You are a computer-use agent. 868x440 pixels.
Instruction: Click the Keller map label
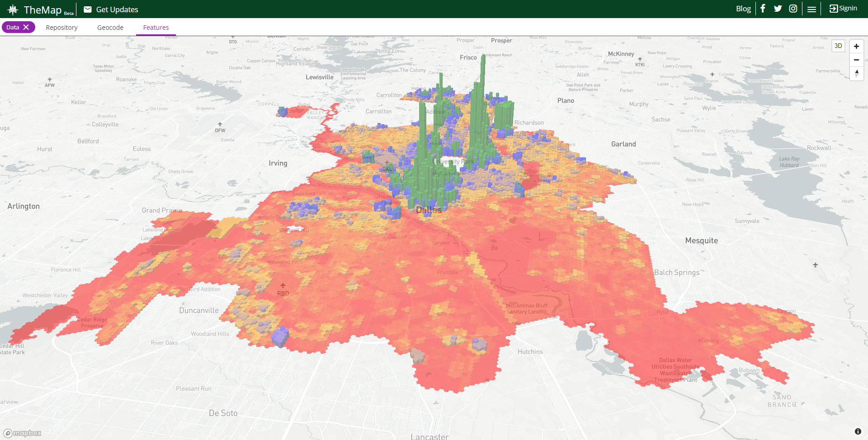[79, 103]
